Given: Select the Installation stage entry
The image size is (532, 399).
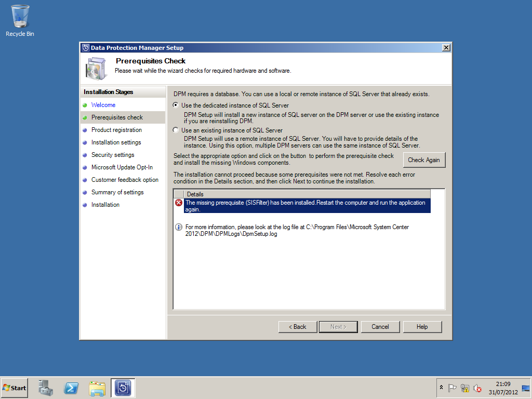Looking at the screenshot, I should 105,205.
